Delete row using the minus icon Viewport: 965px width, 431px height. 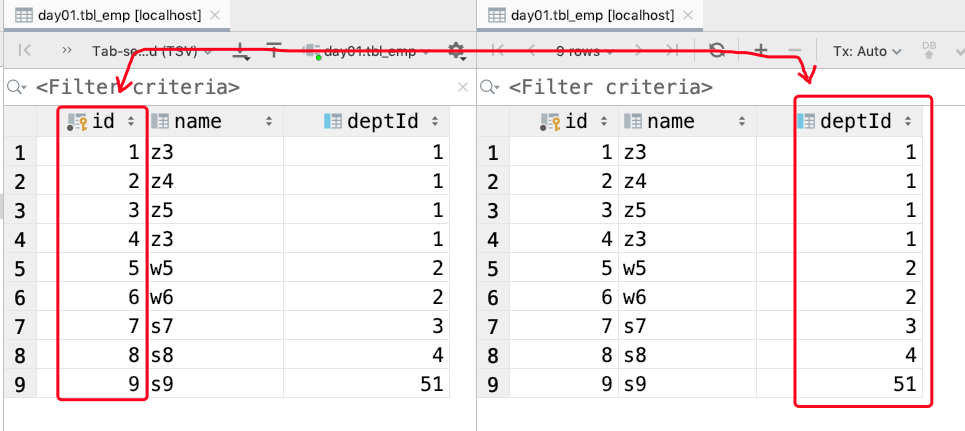795,51
